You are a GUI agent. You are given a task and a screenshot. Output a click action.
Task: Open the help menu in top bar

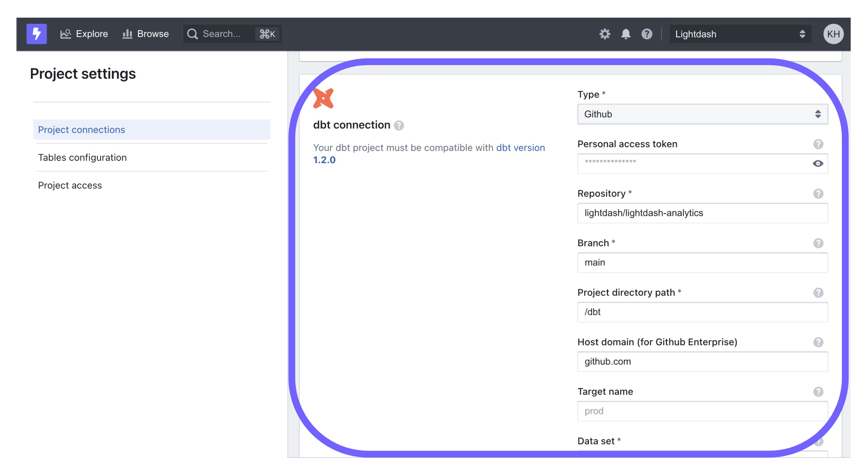click(647, 34)
